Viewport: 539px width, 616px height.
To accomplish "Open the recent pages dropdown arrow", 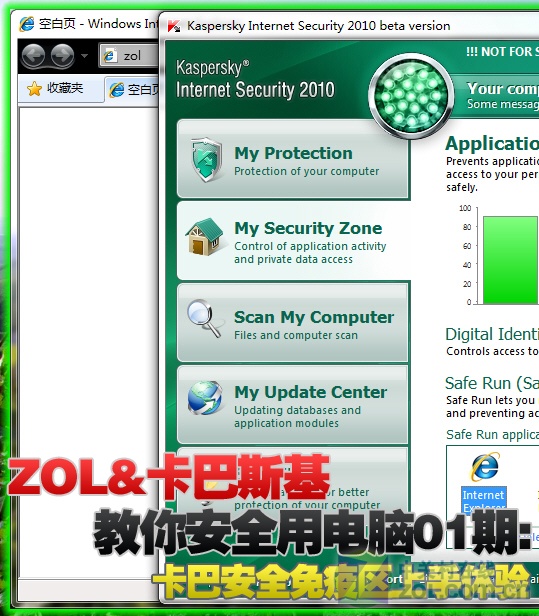I will coord(84,56).
